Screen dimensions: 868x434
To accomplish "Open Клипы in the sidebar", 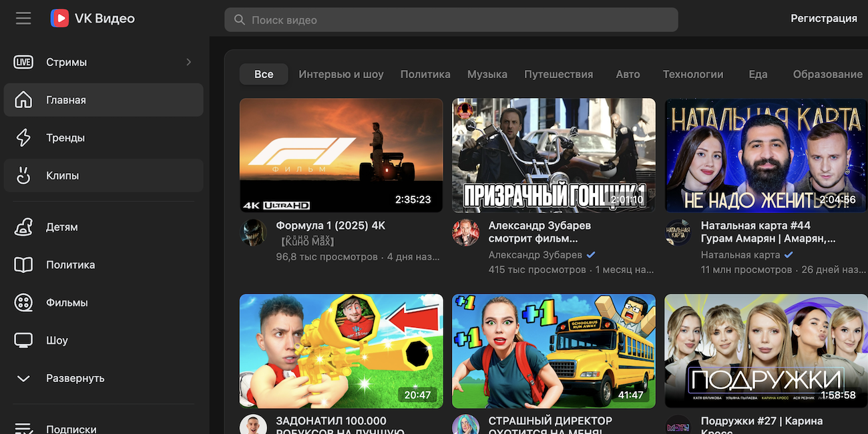I will tap(62, 176).
